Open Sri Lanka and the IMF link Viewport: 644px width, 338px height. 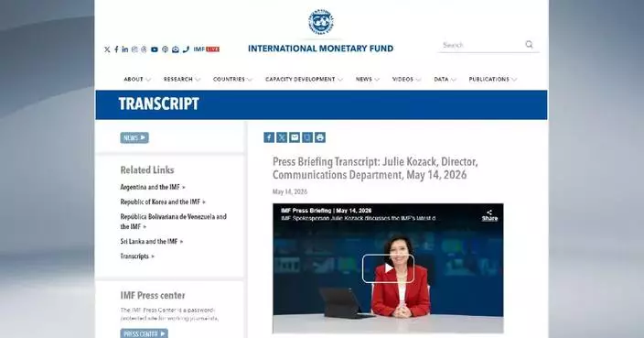(152, 242)
